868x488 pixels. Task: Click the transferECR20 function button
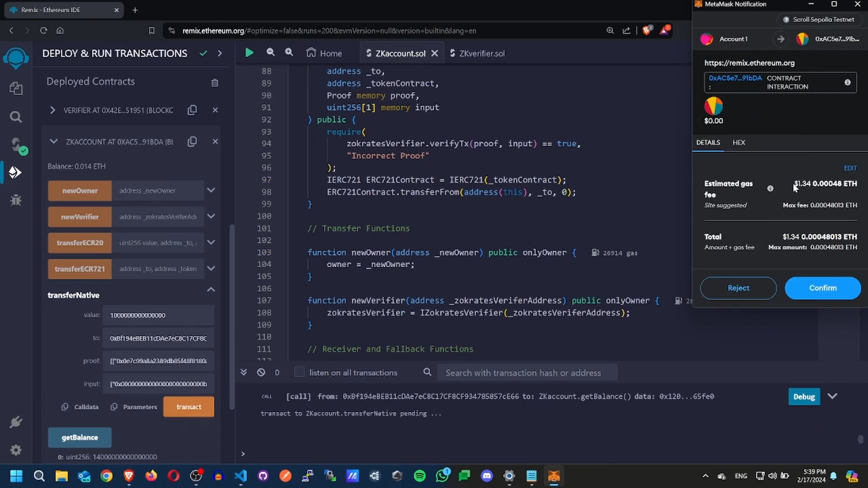click(x=80, y=243)
